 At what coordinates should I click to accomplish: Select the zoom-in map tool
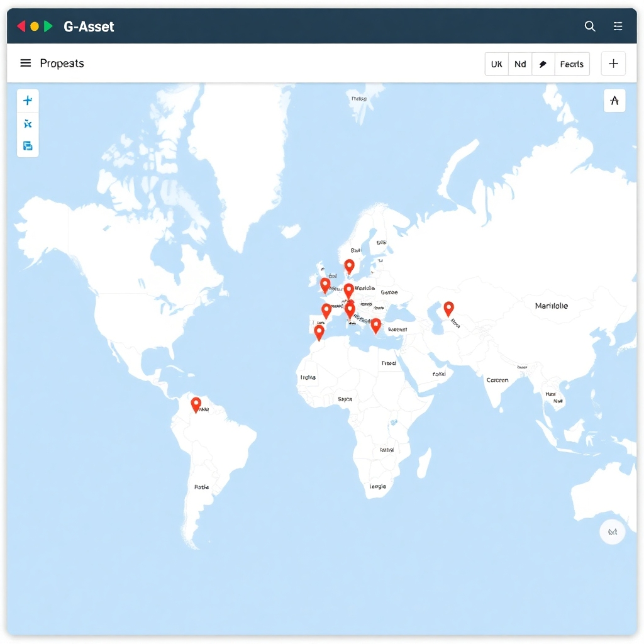click(28, 100)
